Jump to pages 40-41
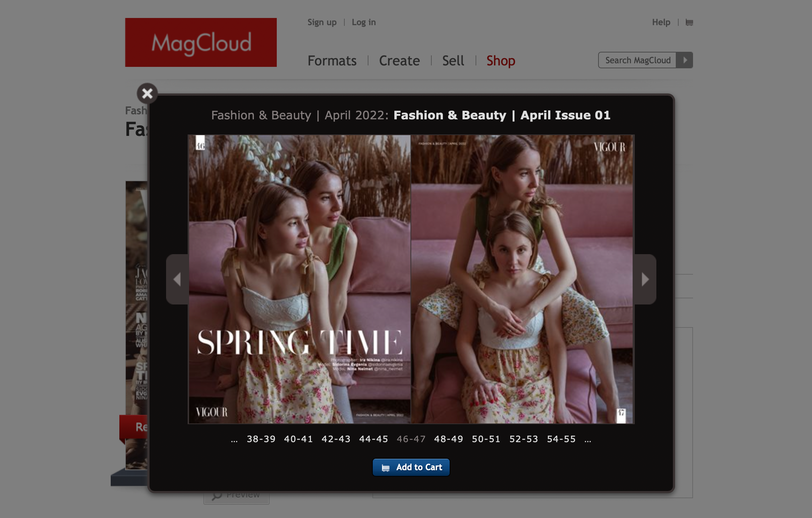Screen dimensions: 812x518 pos(298,439)
